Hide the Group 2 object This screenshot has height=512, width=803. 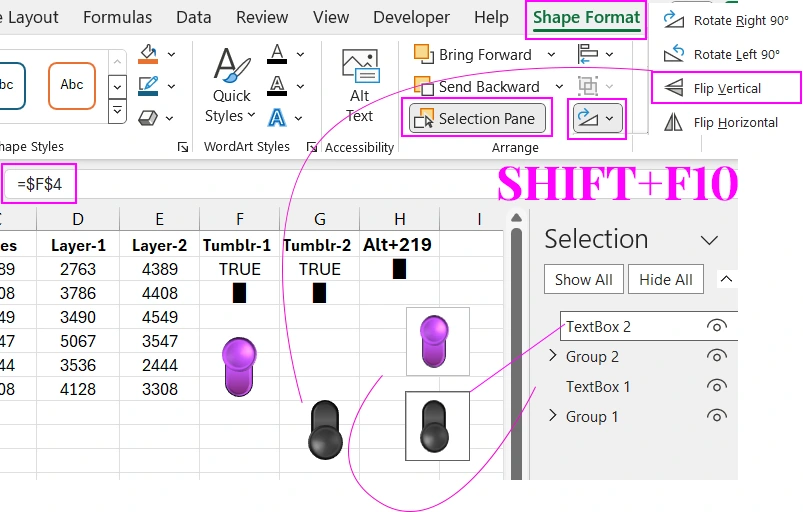tap(716, 356)
